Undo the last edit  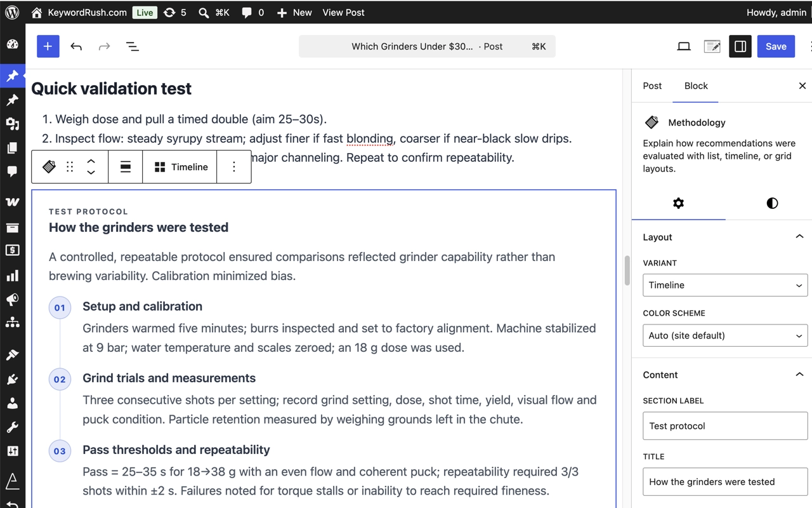[x=76, y=46]
